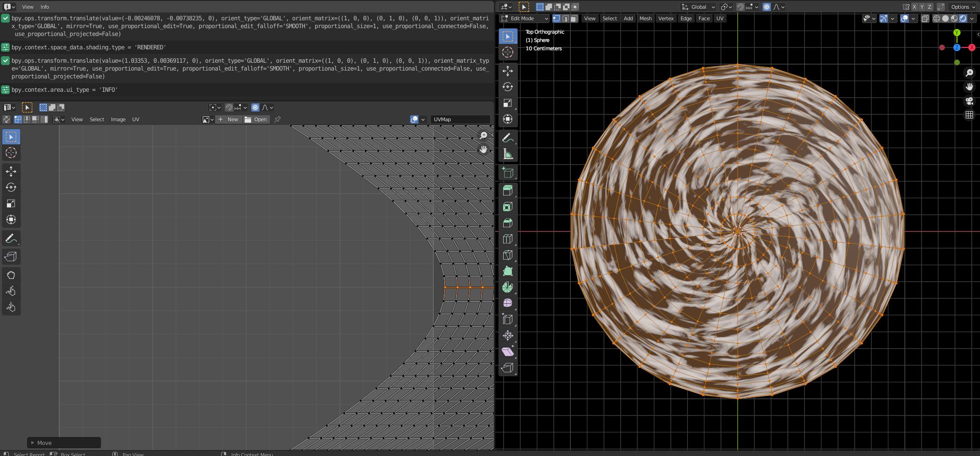This screenshot has height=456, width=980.
Task: Select the Bevel tool
Action: [507, 223]
